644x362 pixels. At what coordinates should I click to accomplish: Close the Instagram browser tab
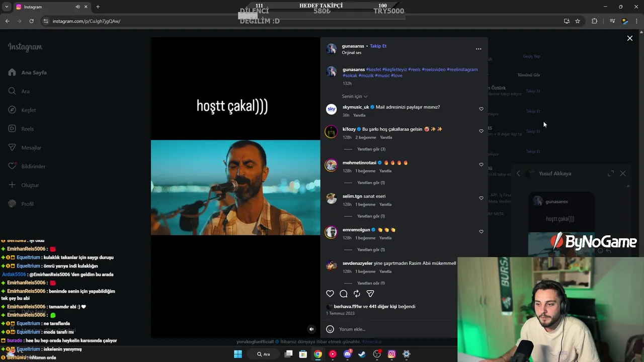pyautogui.click(x=86, y=7)
